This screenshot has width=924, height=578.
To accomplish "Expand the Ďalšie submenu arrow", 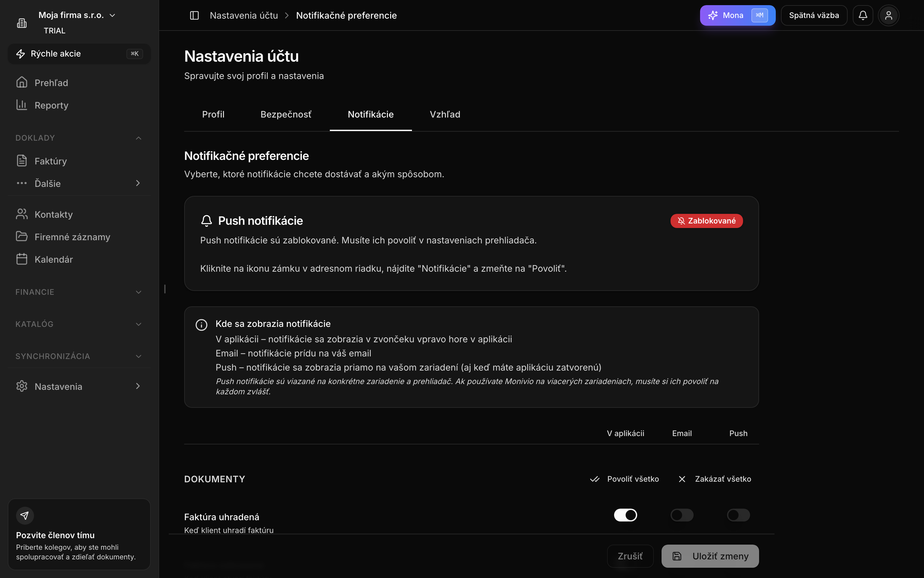I will (138, 183).
